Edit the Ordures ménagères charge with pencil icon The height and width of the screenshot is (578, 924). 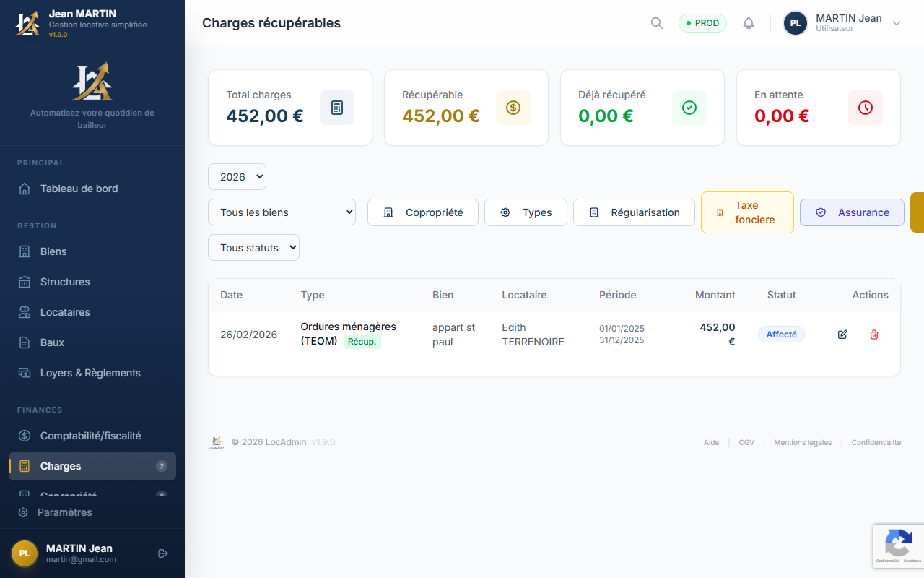[x=842, y=334]
